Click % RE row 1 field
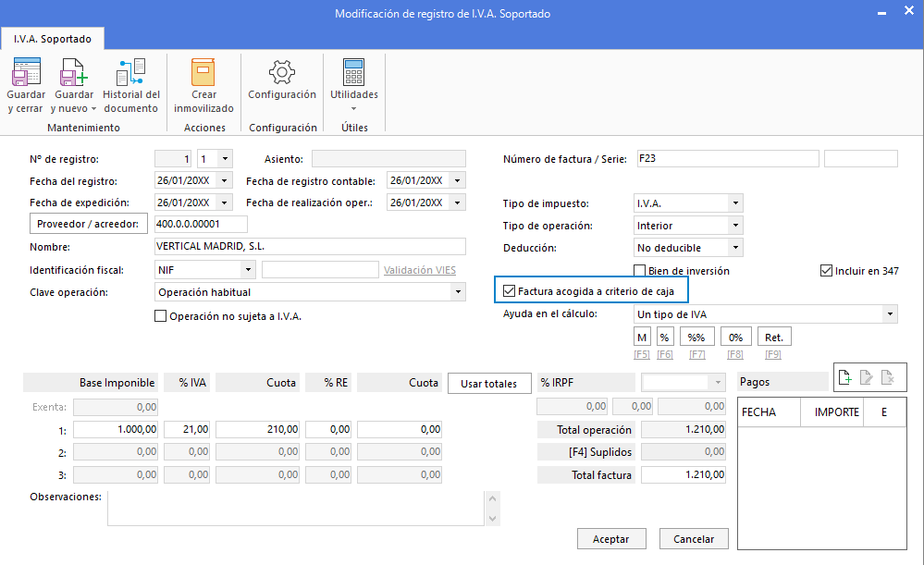The height and width of the screenshot is (565, 924). 328,429
